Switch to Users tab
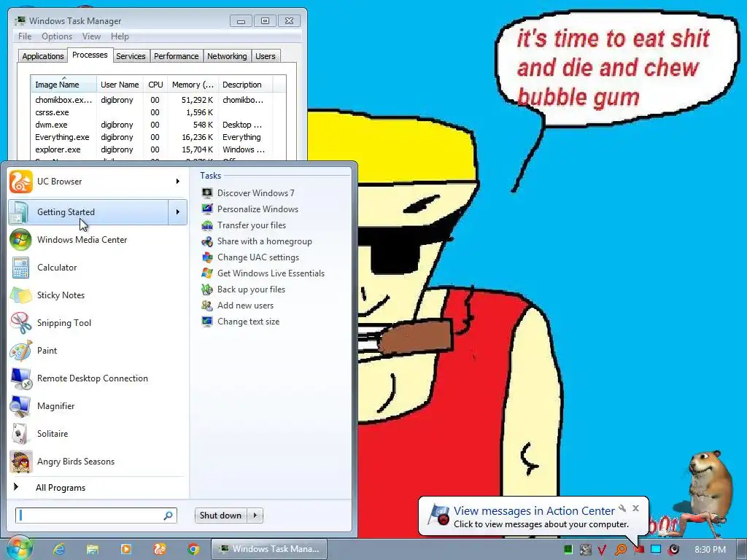Image resolution: width=747 pixels, height=560 pixels. point(266,56)
